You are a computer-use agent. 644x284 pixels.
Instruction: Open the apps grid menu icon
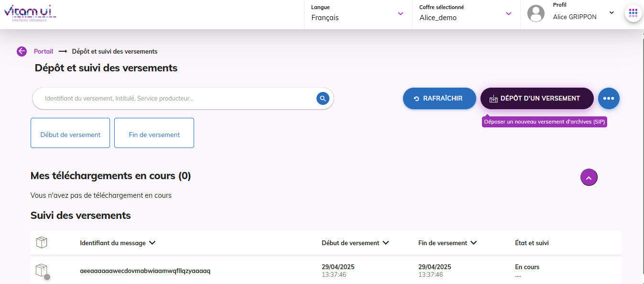[633, 13]
